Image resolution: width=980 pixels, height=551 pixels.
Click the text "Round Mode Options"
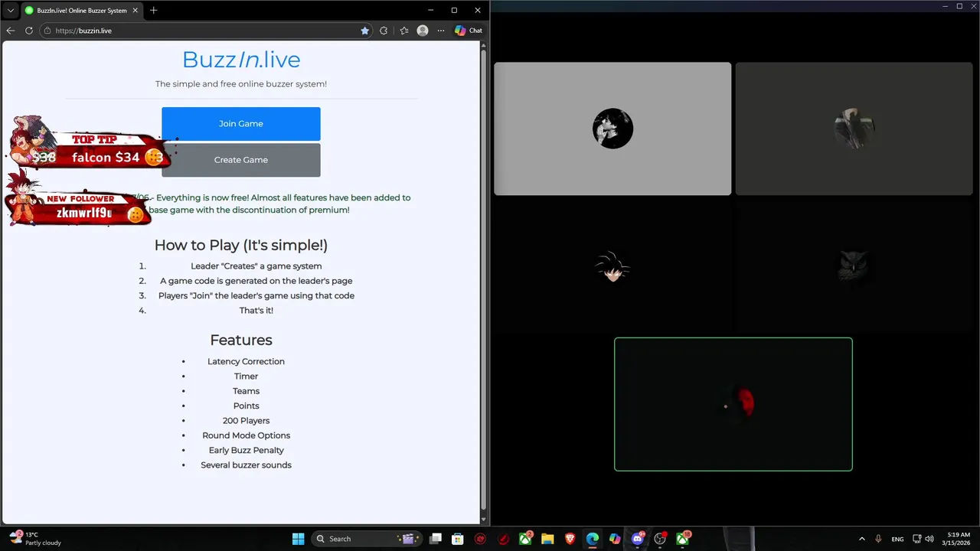[x=246, y=435]
